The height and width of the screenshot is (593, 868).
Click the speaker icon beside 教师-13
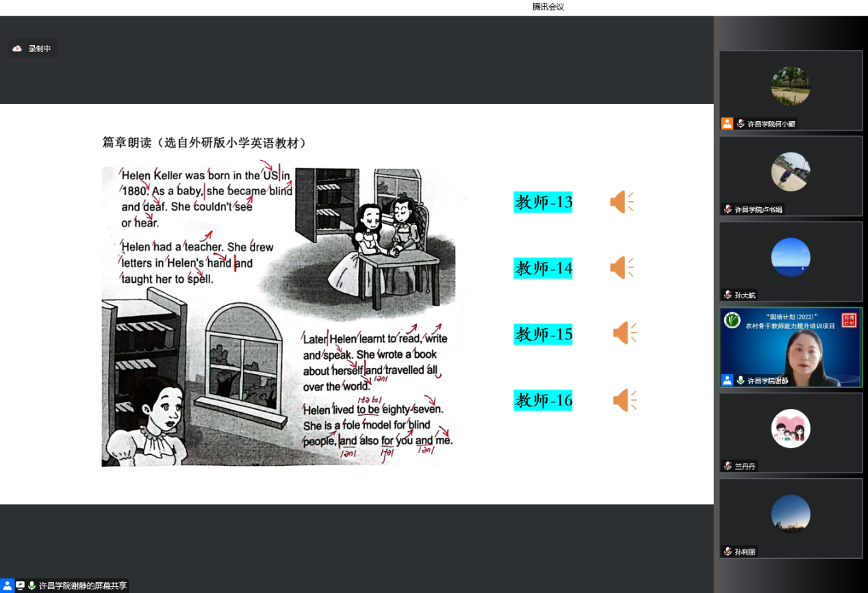click(622, 202)
